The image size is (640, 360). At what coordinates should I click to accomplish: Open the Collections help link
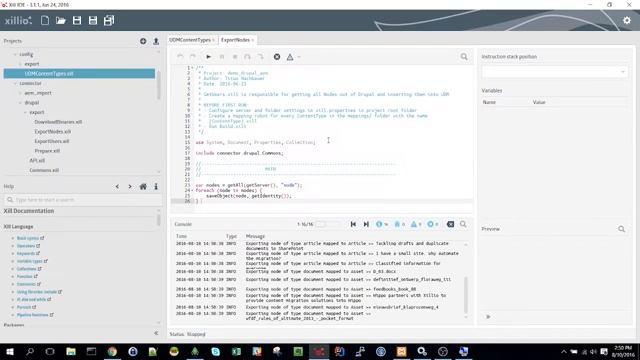tap(27, 269)
